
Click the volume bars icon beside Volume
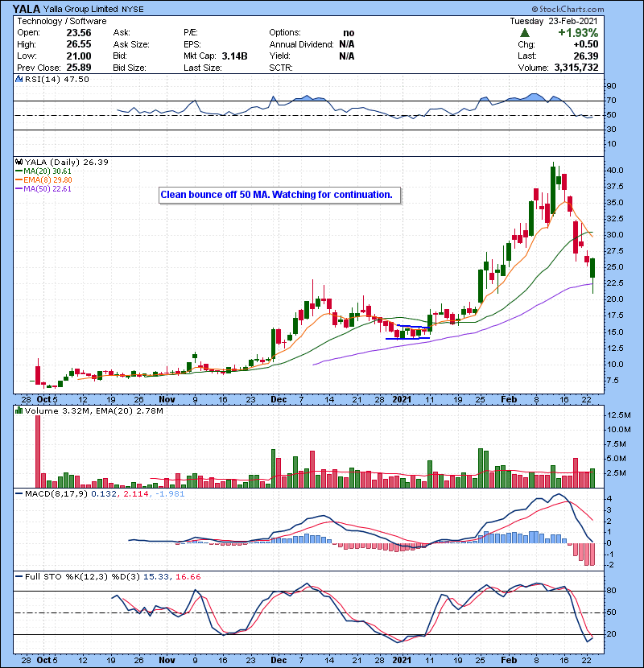pos(19,410)
